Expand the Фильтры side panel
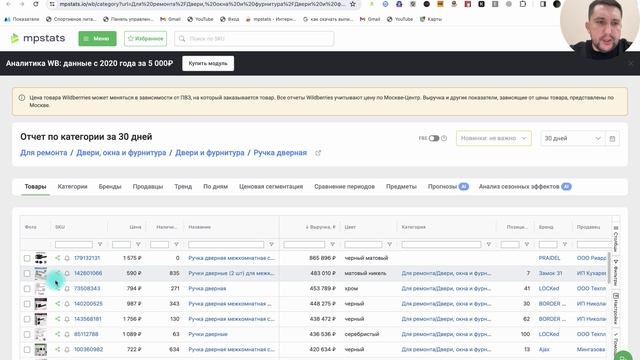Image resolution: width=640 pixels, height=360 pixels. pos(616,272)
